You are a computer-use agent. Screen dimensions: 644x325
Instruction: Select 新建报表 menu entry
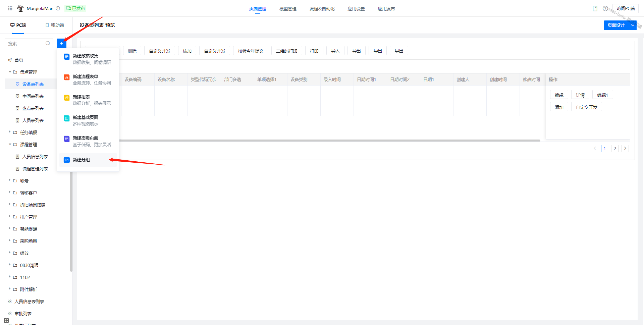88,100
